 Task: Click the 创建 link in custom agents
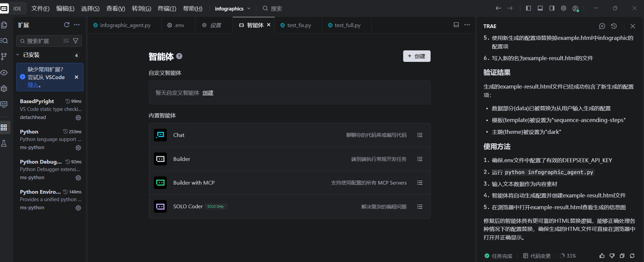point(208,93)
